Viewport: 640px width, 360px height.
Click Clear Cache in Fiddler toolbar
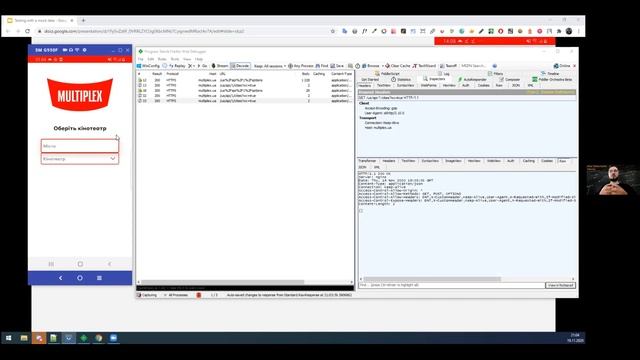[x=398, y=66]
